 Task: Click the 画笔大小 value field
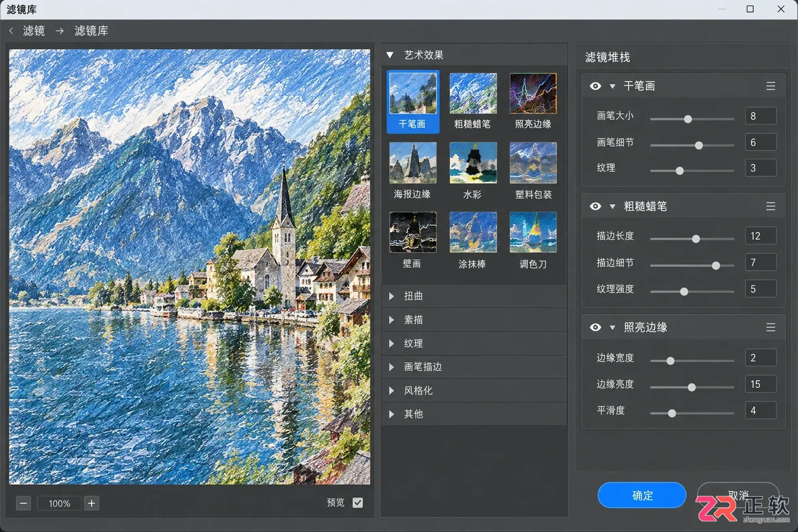[x=761, y=116]
